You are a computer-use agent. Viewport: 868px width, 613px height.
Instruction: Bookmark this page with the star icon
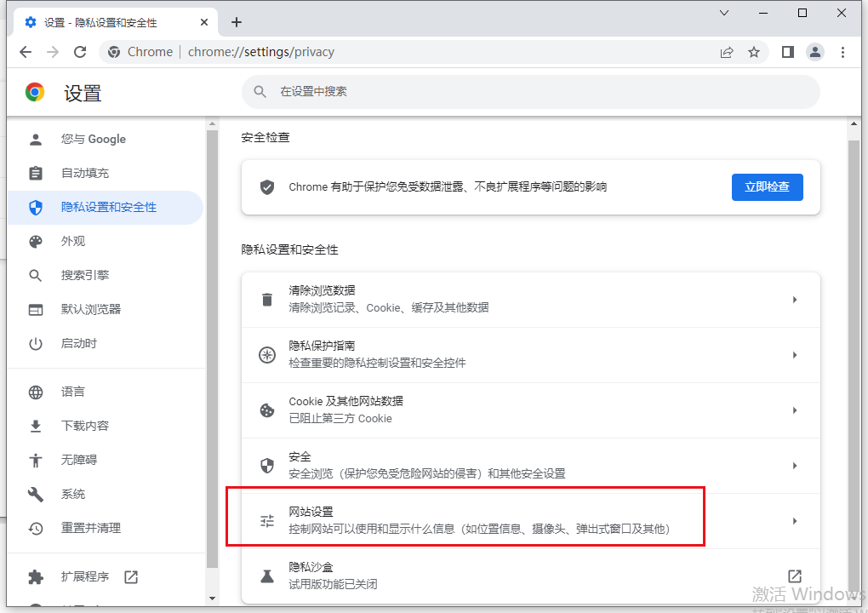tap(754, 52)
